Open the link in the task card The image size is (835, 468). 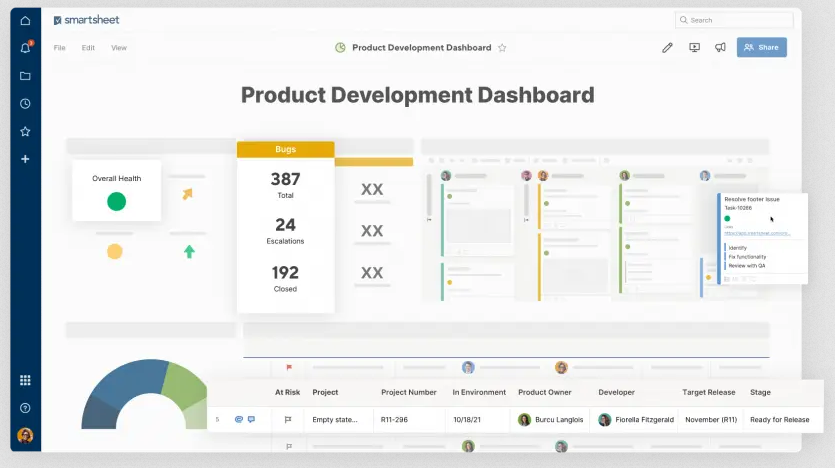[757, 233]
